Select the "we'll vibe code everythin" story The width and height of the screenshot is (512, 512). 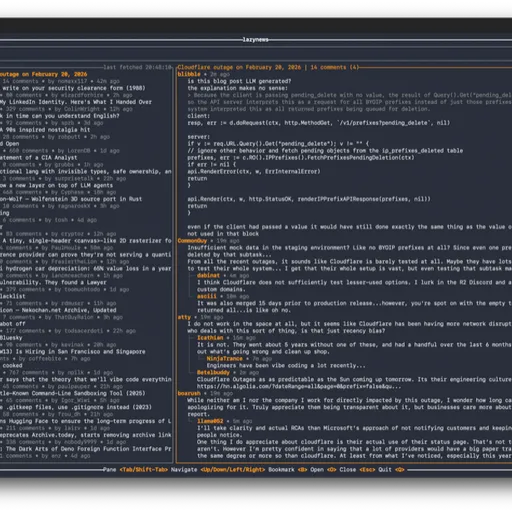point(86,380)
